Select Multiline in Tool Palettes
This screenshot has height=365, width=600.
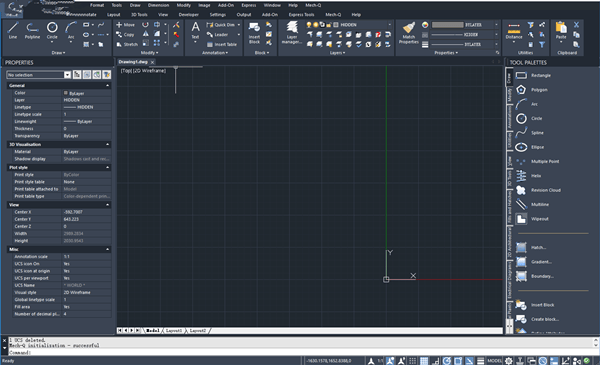coord(532,205)
